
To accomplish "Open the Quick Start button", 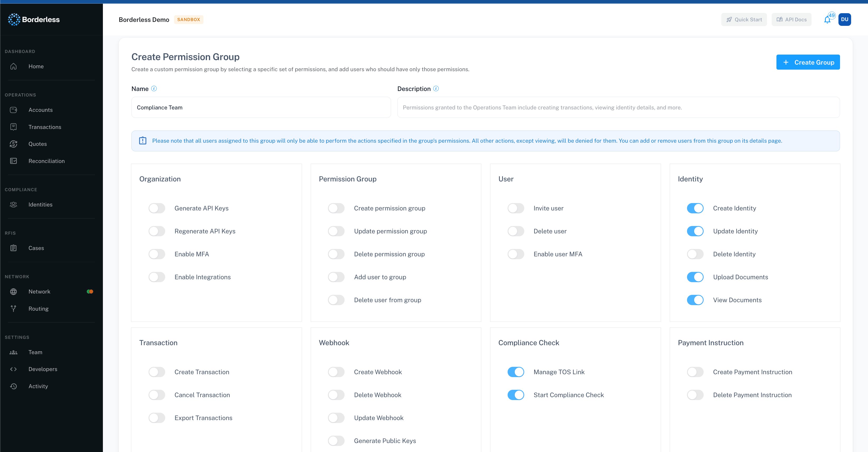I will tap(744, 20).
